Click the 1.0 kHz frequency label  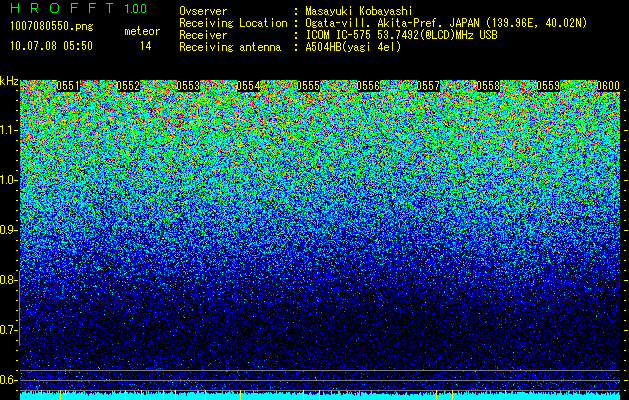8,180
